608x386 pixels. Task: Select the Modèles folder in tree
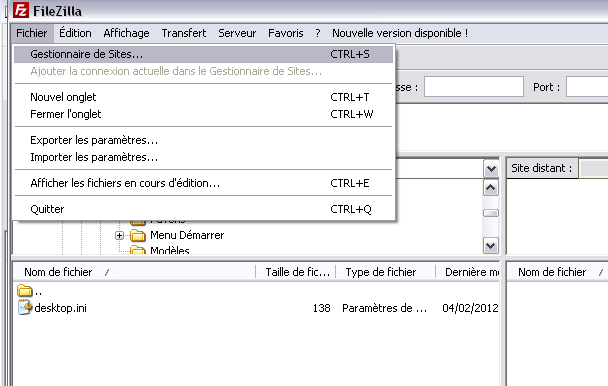[x=169, y=251]
